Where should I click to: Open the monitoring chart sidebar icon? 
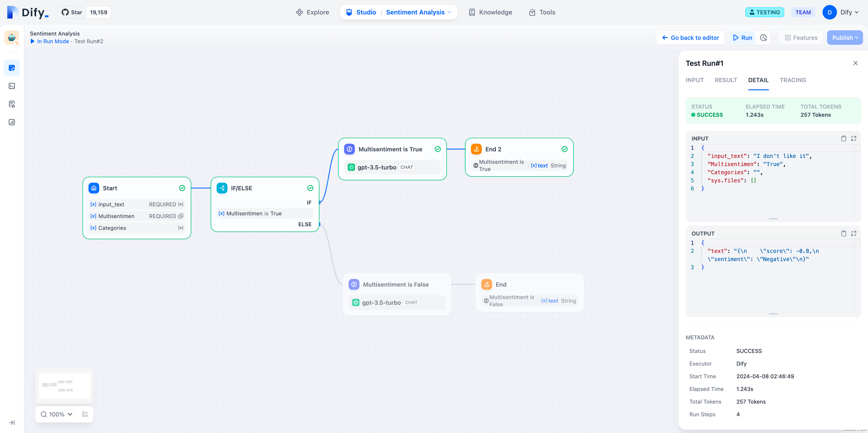[x=12, y=122]
